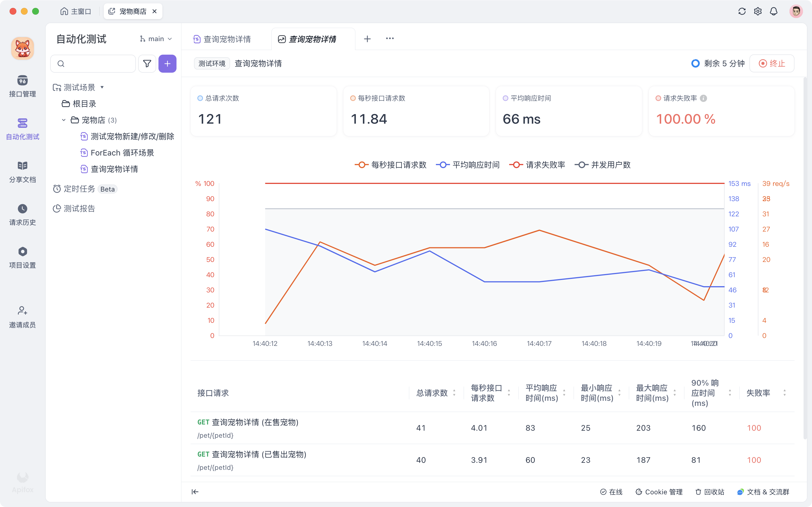Open the main branch dropdown
The width and height of the screenshot is (812, 507).
[156, 39]
